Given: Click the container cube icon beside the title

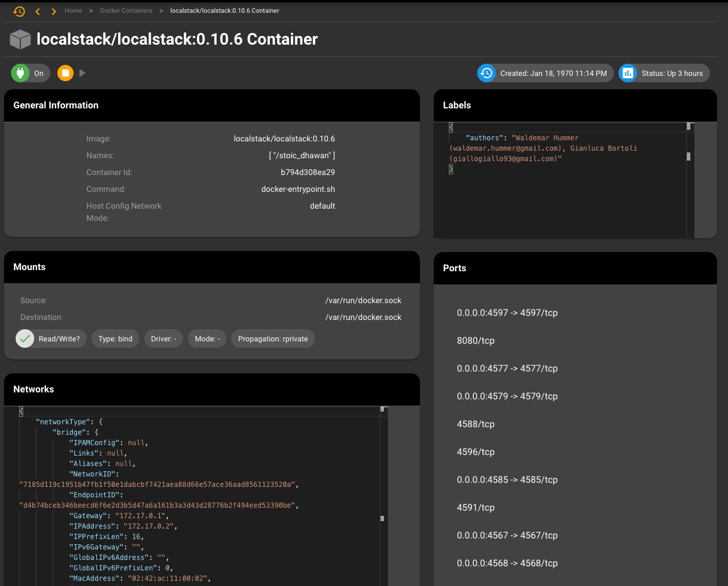Looking at the screenshot, I should tap(20, 39).
